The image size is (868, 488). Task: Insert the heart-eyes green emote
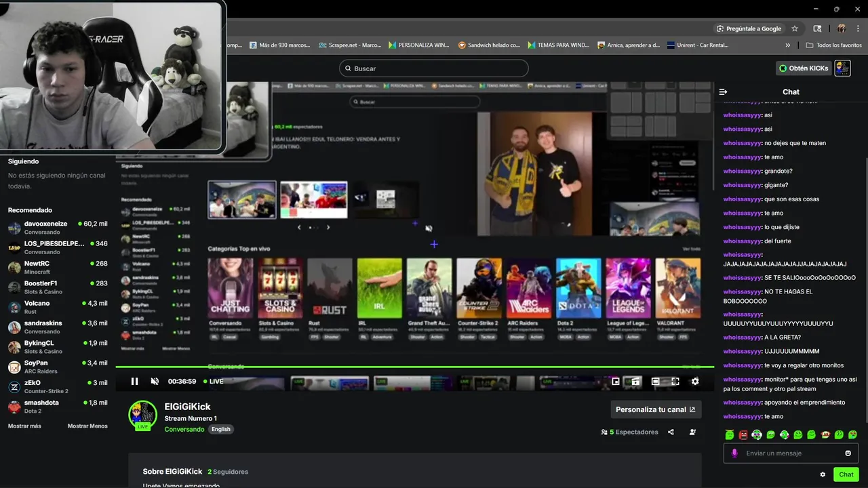click(x=852, y=434)
